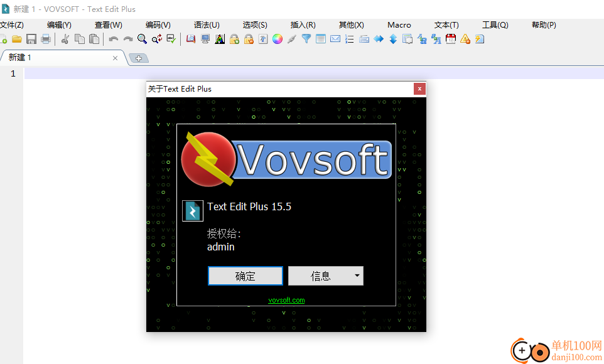Open the 帮助(P) menu

tap(544, 25)
